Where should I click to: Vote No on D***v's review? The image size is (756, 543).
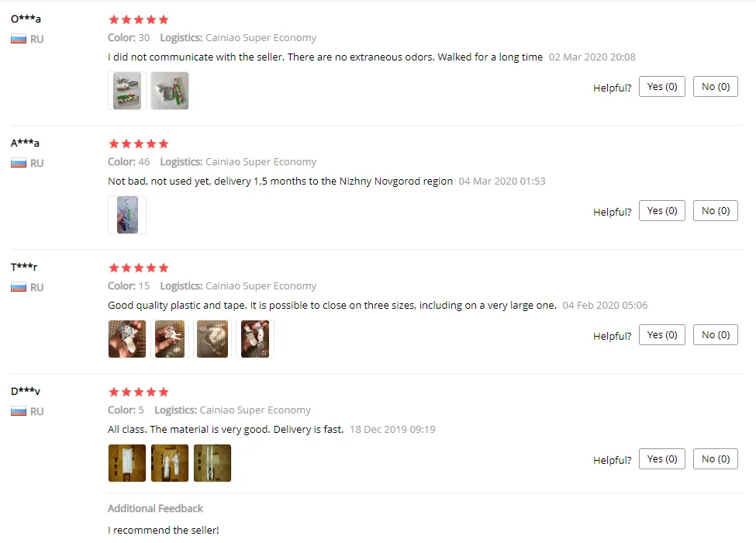click(x=716, y=459)
